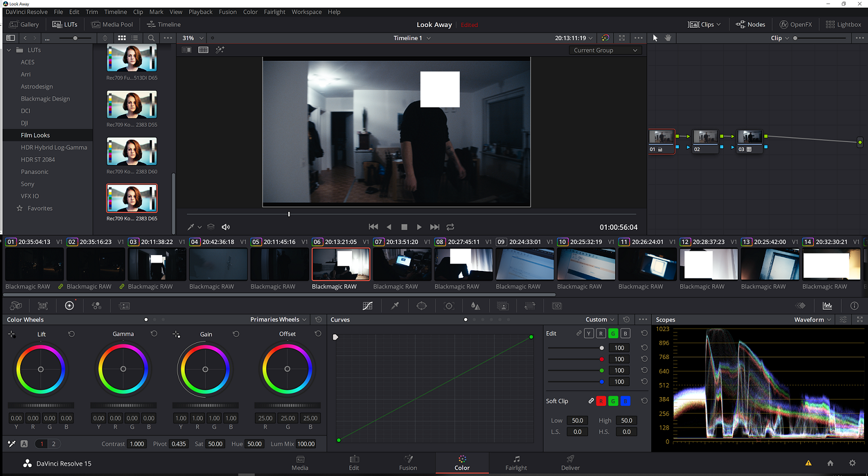Mute the viewer audio
This screenshot has width=868, height=476.
226,227
